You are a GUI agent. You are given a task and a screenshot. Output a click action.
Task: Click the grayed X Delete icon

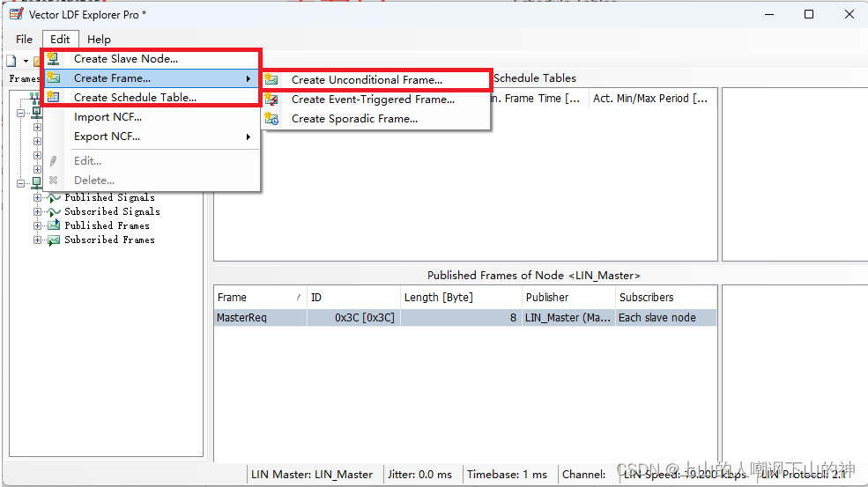tap(53, 181)
